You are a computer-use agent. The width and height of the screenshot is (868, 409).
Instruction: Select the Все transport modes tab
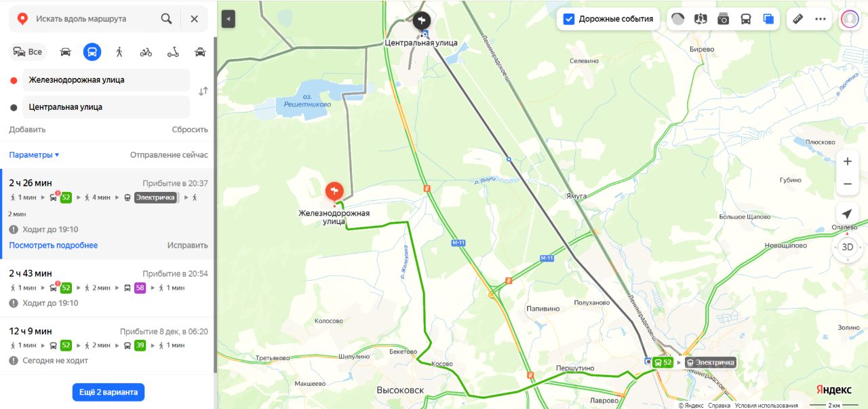coord(28,52)
